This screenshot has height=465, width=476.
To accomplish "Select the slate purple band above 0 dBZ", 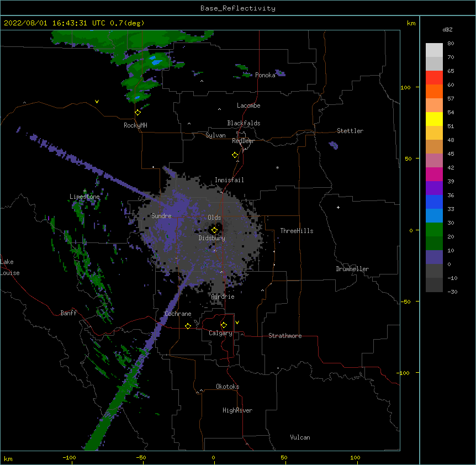I will (x=434, y=257).
